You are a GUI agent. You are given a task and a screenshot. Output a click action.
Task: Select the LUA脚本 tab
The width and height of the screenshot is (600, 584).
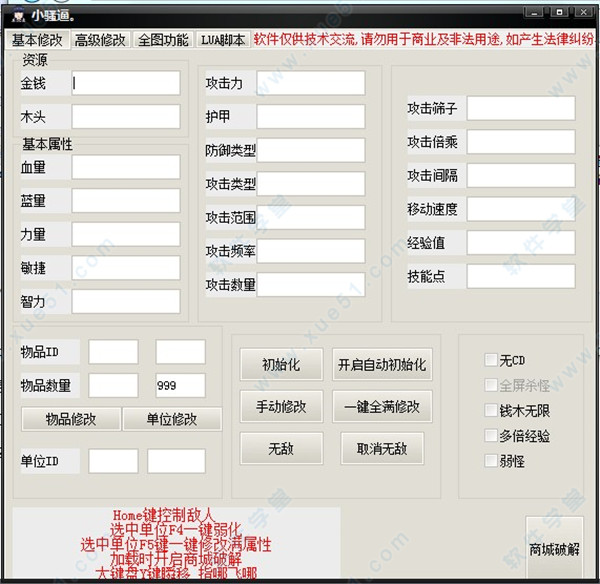click(x=223, y=40)
